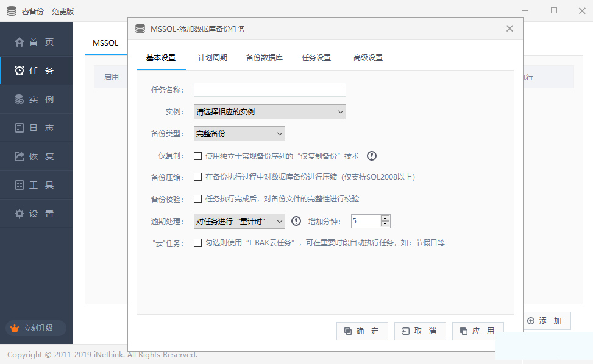The height and width of the screenshot is (364, 593).
Task: Click the 任务名称 name input field
Action: pos(269,89)
